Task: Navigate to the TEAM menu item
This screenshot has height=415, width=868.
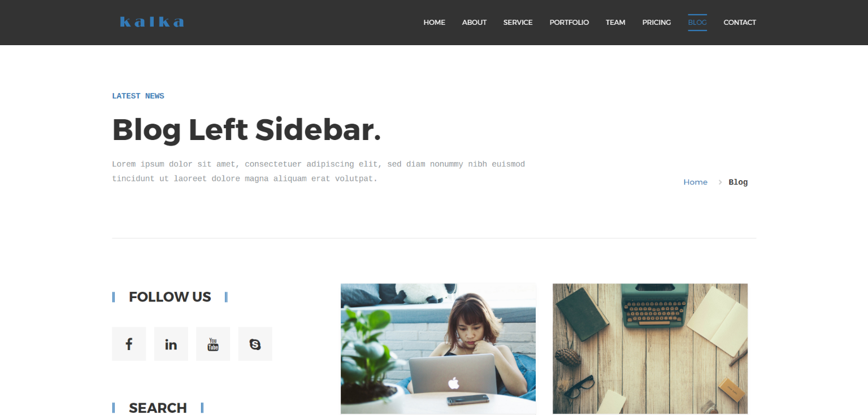Action: [x=615, y=23]
